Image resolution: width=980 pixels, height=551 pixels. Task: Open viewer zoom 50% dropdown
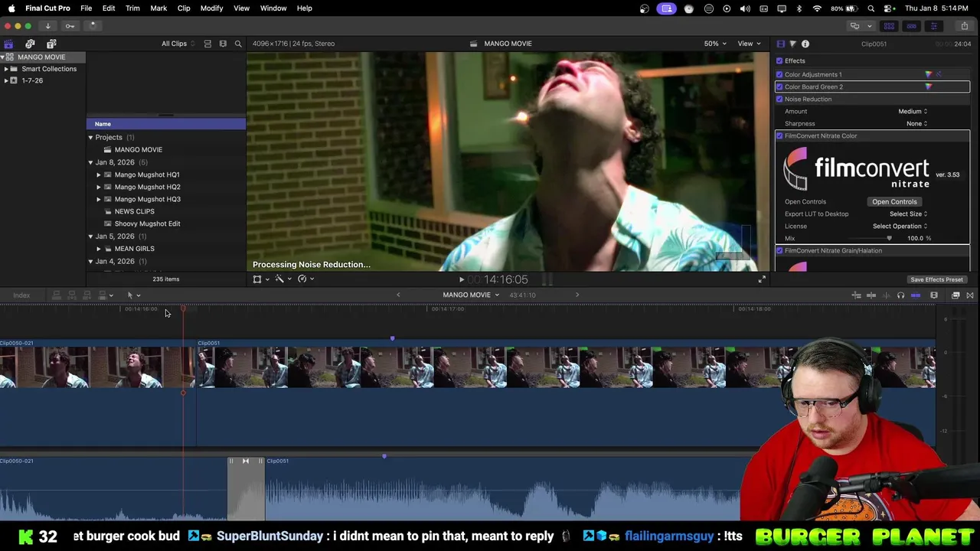pyautogui.click(x=715, y=44)
